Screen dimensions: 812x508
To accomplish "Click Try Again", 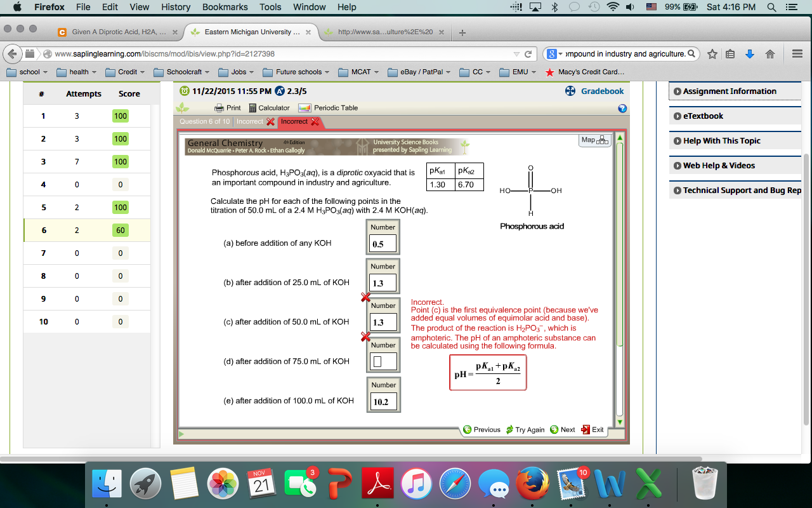I will click(525, 430).
